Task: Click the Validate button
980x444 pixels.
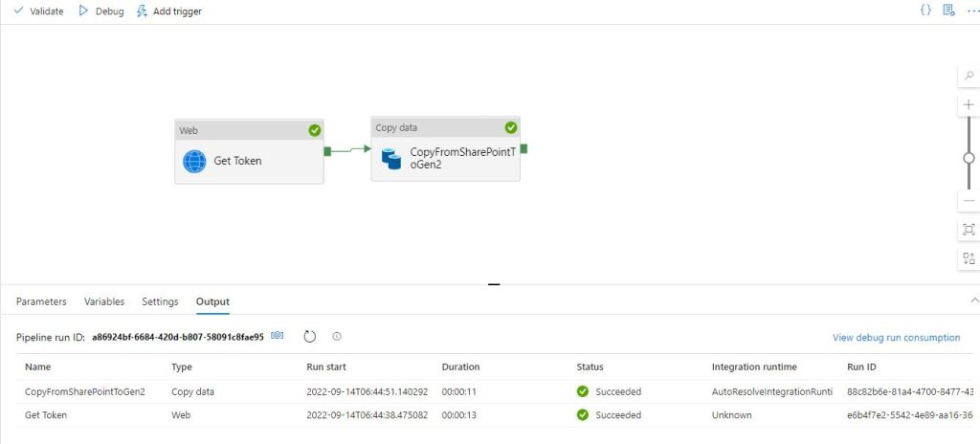Action: click(38, 11)
